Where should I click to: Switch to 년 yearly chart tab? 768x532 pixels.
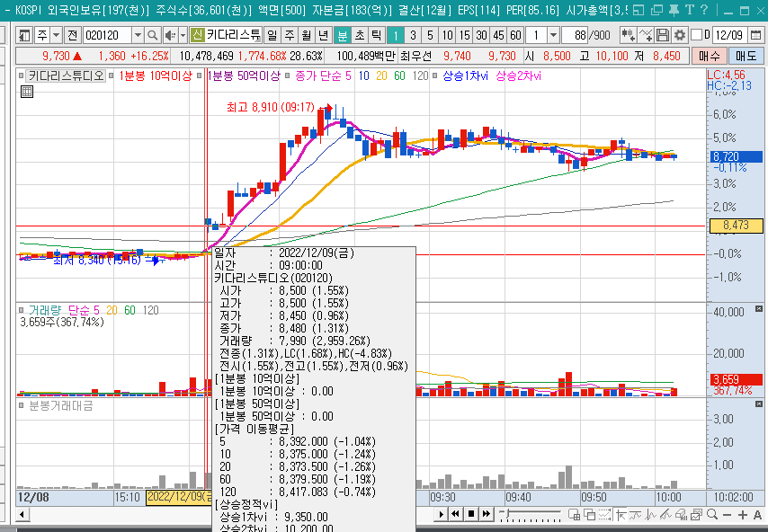pyautogui.click(x=324, y=35)
